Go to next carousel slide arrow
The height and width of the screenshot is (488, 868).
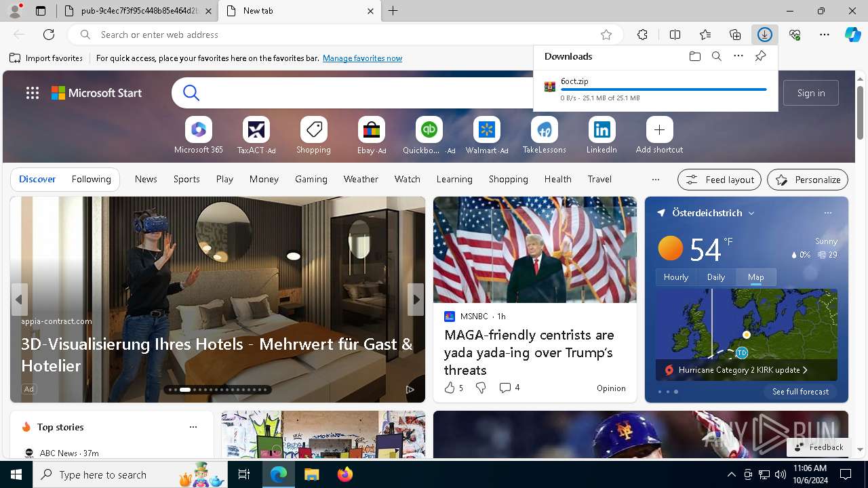[x=416, y=300]
